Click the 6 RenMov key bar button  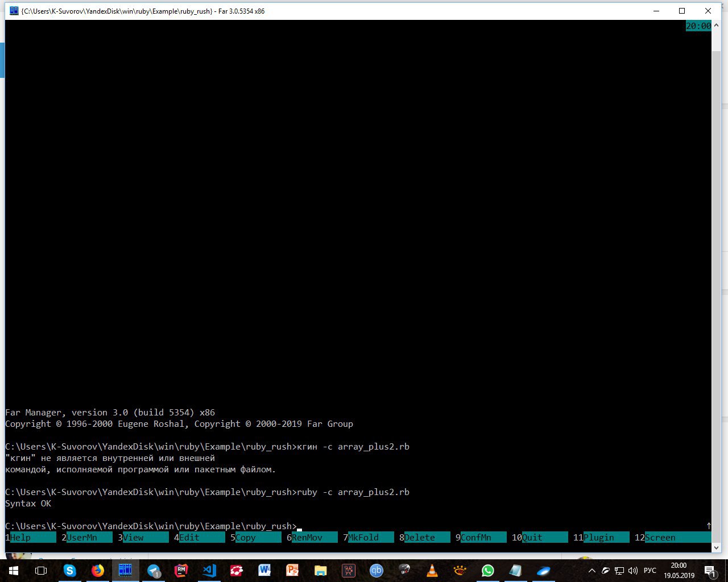(x=312, y=538)
